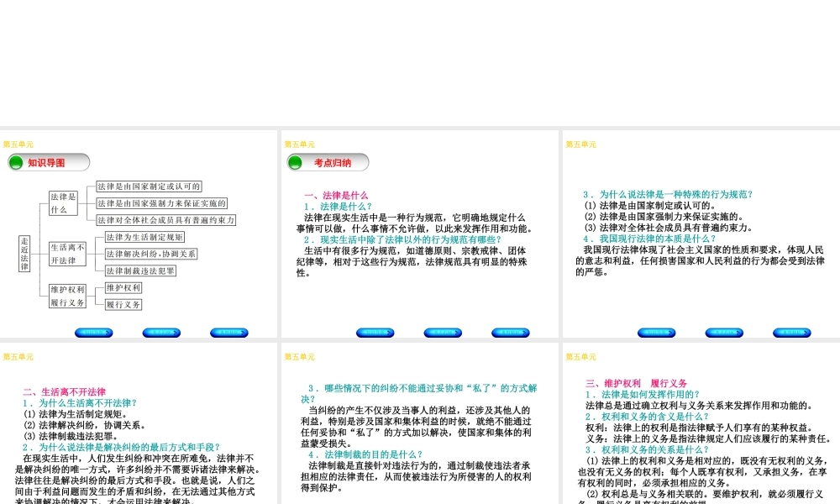Click box 法律是由国家制定或认可的
Image resolution: width=840 pixels, height=504 pixels.
[149, 186]
